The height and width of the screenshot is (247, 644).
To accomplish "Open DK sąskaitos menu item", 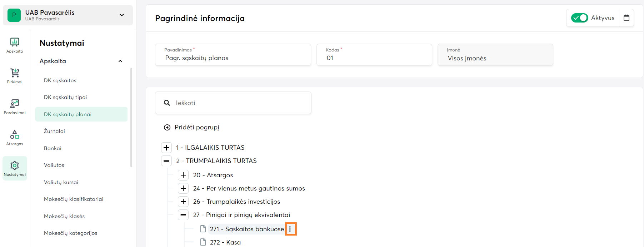I will (x=60, y=80).
